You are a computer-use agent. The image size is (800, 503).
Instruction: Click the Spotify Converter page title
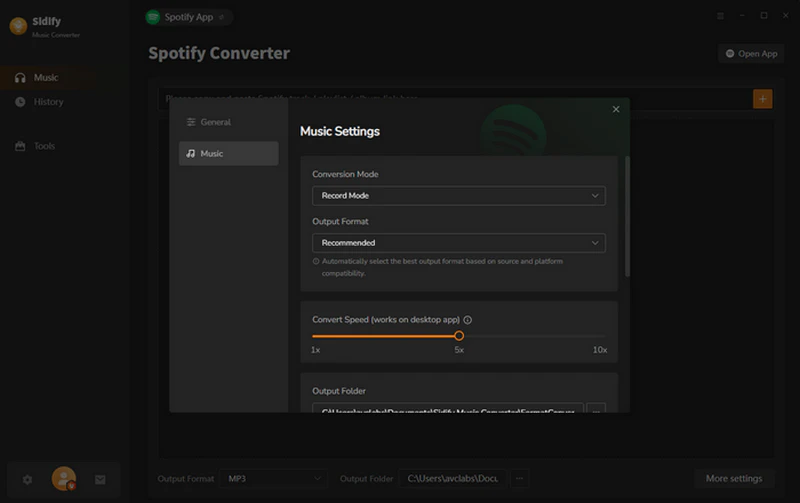click(x=219, y=53)
